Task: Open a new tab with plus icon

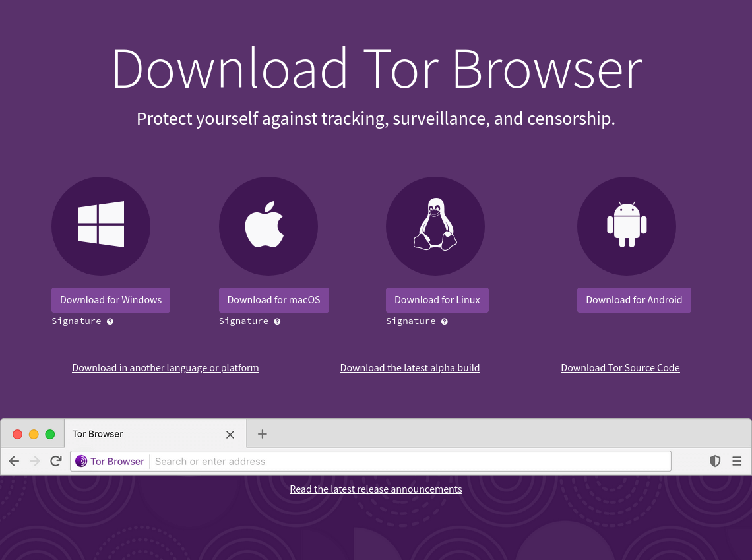Action: coord(263,434)
